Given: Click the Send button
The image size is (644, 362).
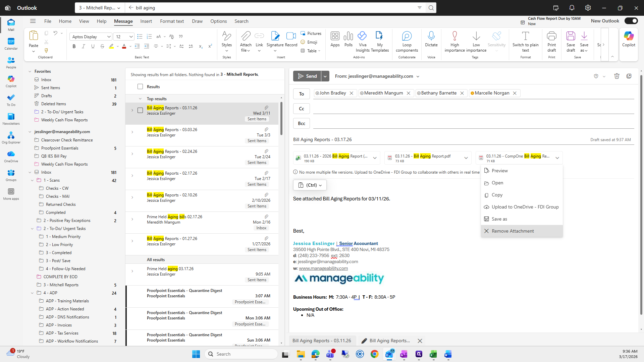Looking at the screenshot, I should pos(307,76).
